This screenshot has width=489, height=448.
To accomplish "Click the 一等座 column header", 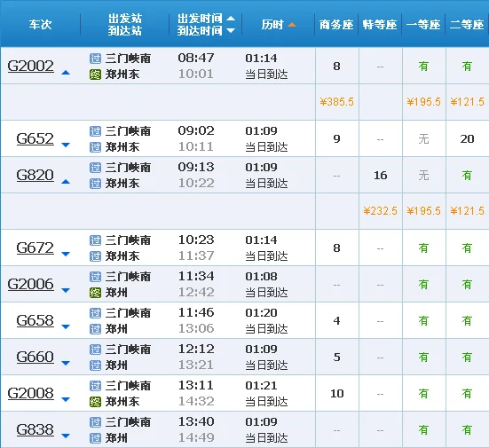I will (423, 24).
